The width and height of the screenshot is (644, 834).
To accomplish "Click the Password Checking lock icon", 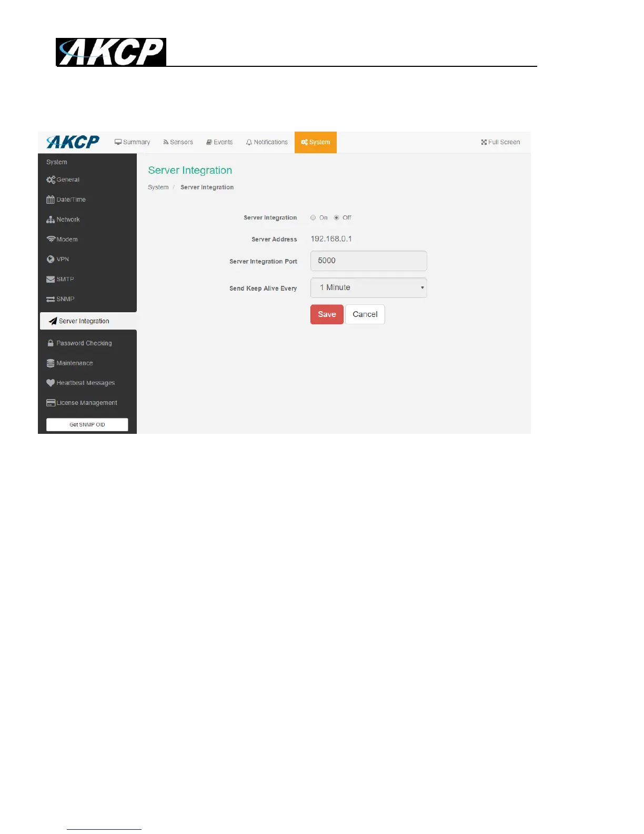I will (51, 343).
